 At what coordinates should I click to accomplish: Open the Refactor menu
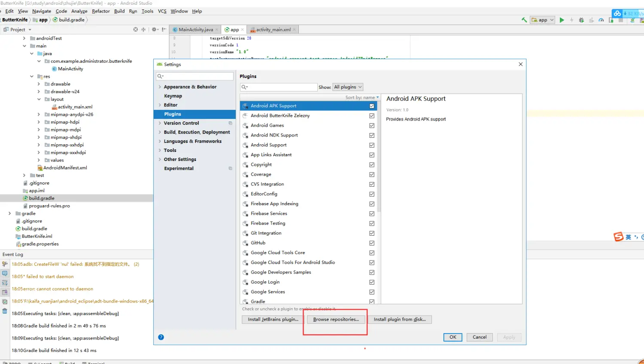coord(101,11)
